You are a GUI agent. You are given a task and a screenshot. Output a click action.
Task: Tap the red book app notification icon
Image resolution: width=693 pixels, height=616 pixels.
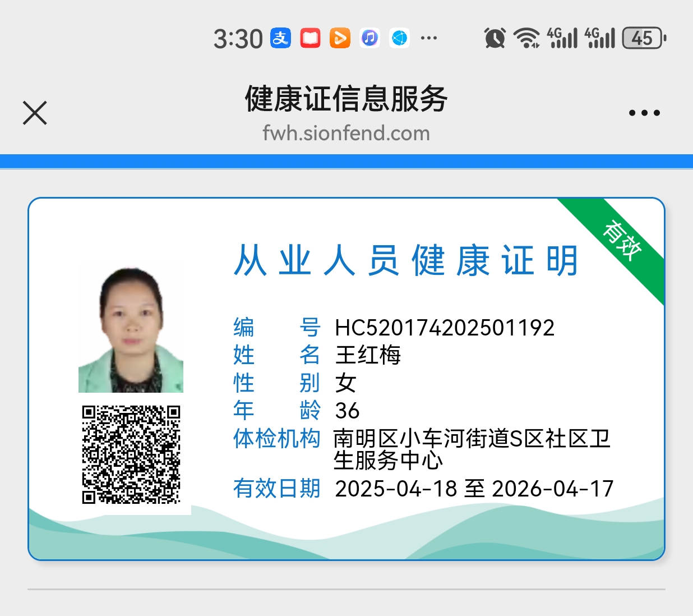[310, 38]
